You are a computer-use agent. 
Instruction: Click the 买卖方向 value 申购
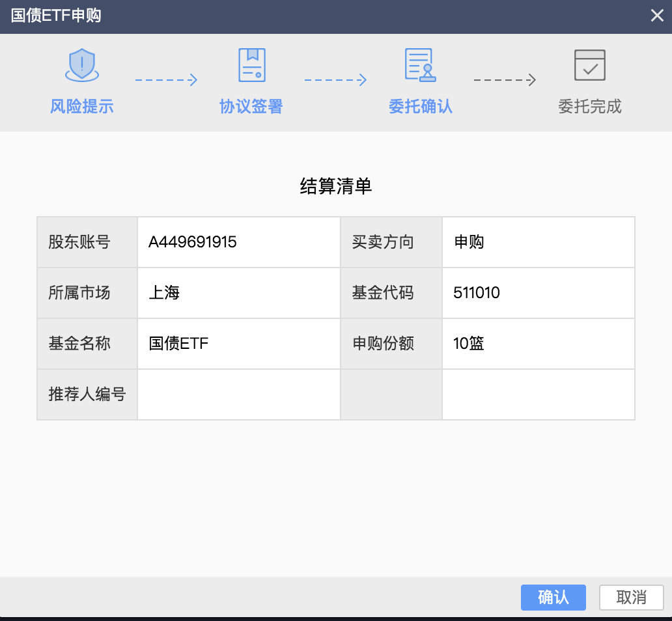[469, 242]
